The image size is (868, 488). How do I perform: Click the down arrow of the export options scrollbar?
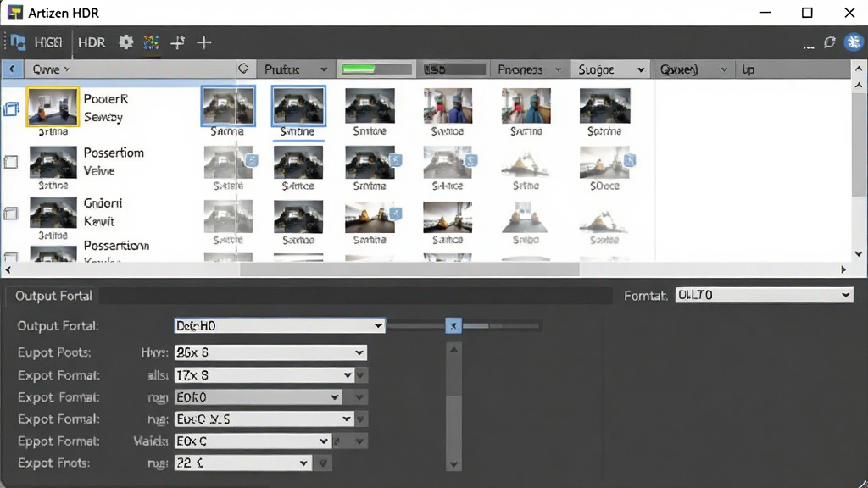coord(453,464)
